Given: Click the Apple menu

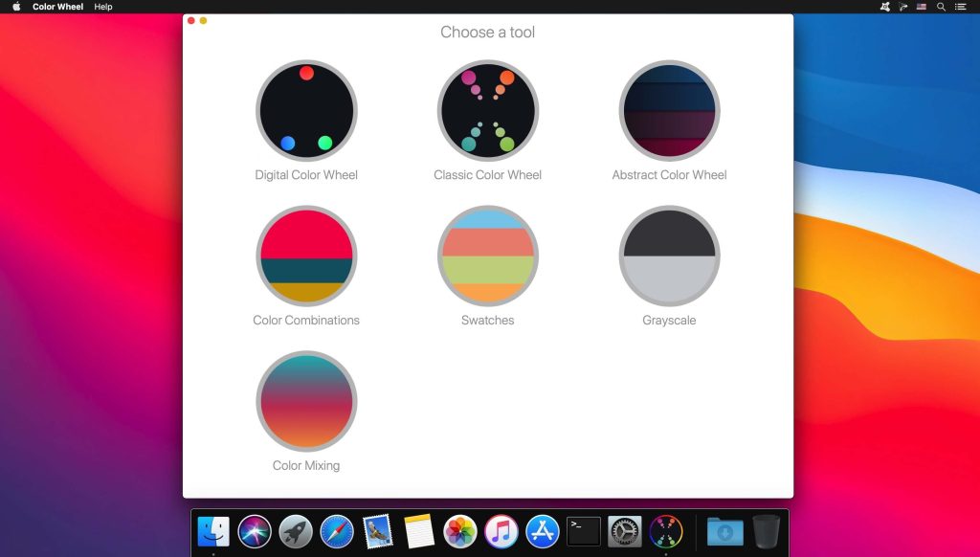Looking at the screenshot, I should 14,7.
